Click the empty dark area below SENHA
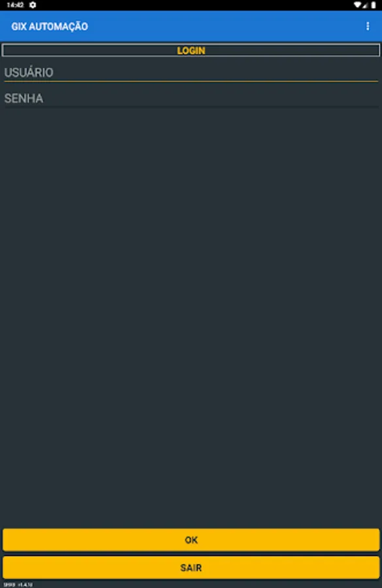The height and width of the screenshot is (588, 382). click(191, 315)
